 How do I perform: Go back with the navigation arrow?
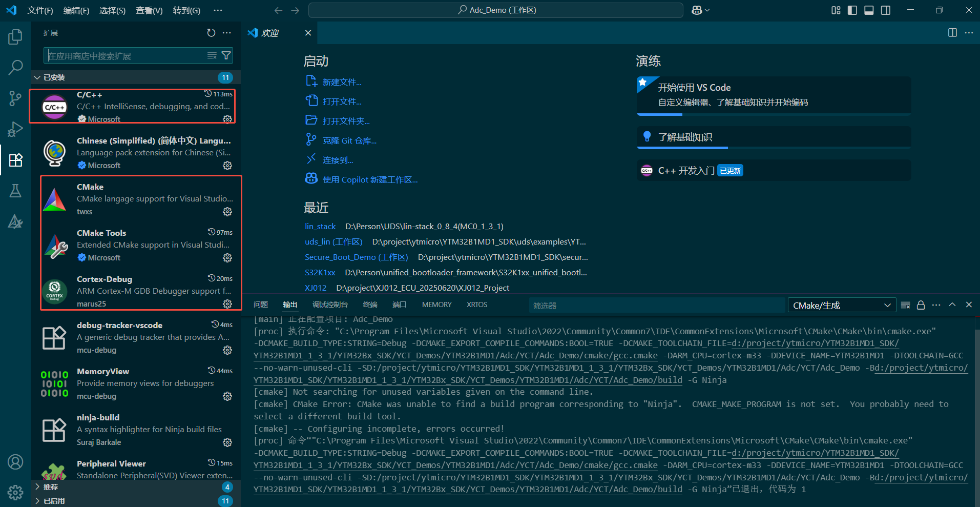tap(278, 10)
